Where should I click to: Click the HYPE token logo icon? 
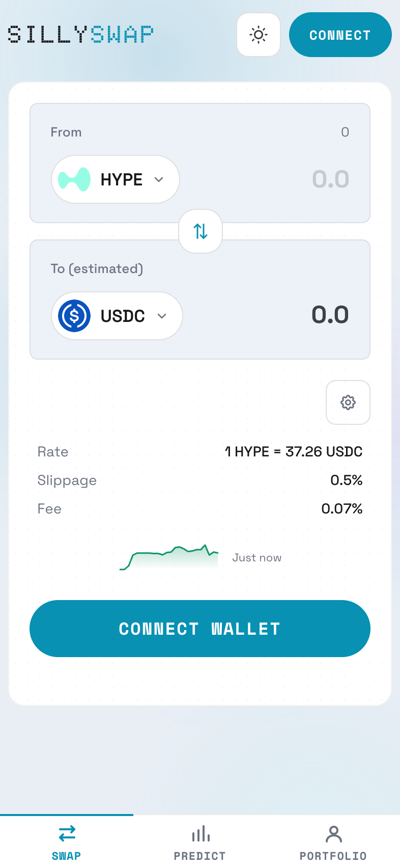[74, 179]
